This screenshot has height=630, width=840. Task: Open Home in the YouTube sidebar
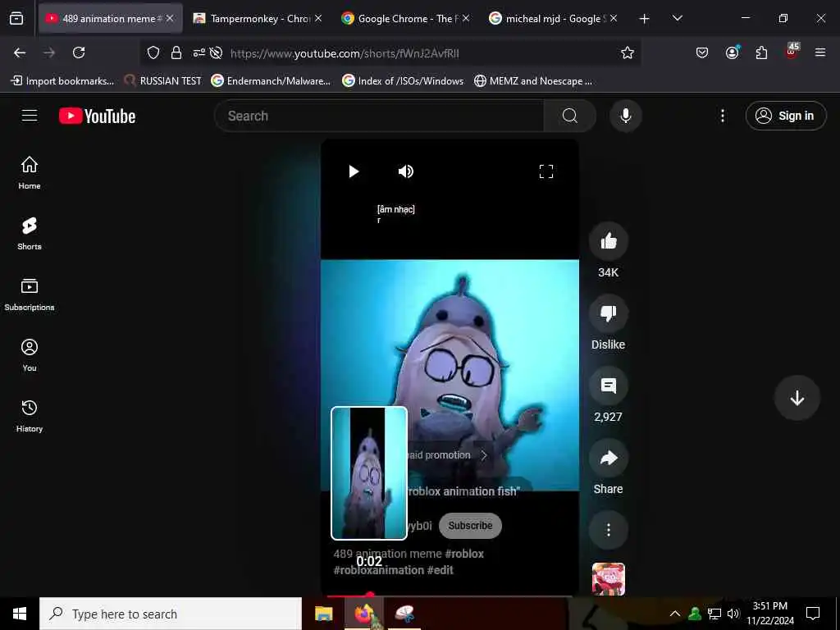tap(30, 172)
